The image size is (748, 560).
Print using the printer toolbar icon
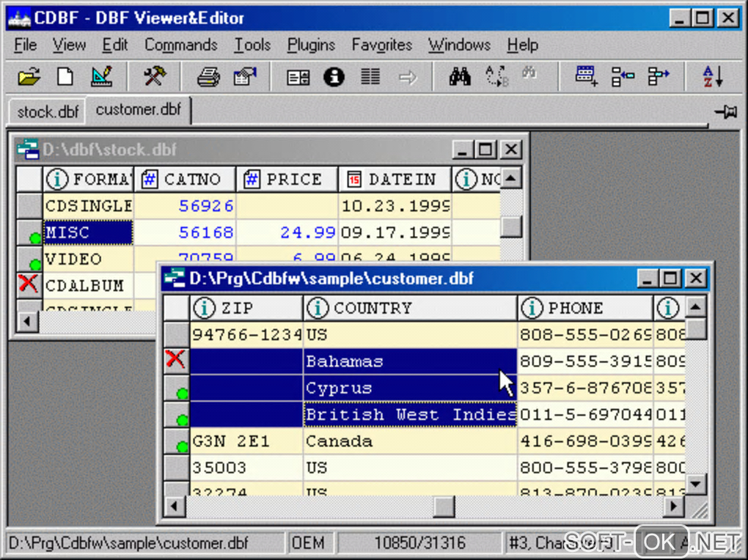(208, 76)
